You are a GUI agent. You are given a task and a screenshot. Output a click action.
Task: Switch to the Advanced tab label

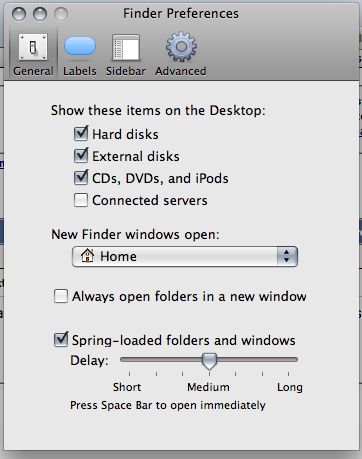point(180,71)
